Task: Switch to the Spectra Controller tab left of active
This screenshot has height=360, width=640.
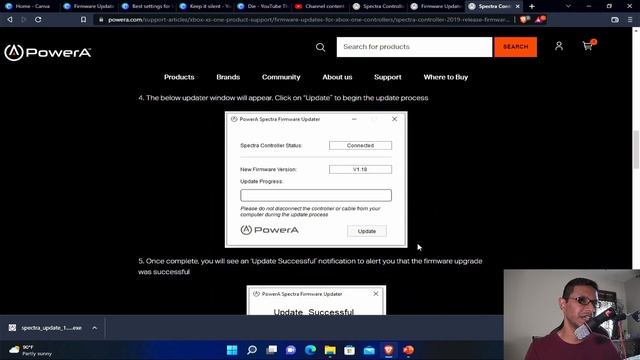Action: pos(379,7)
